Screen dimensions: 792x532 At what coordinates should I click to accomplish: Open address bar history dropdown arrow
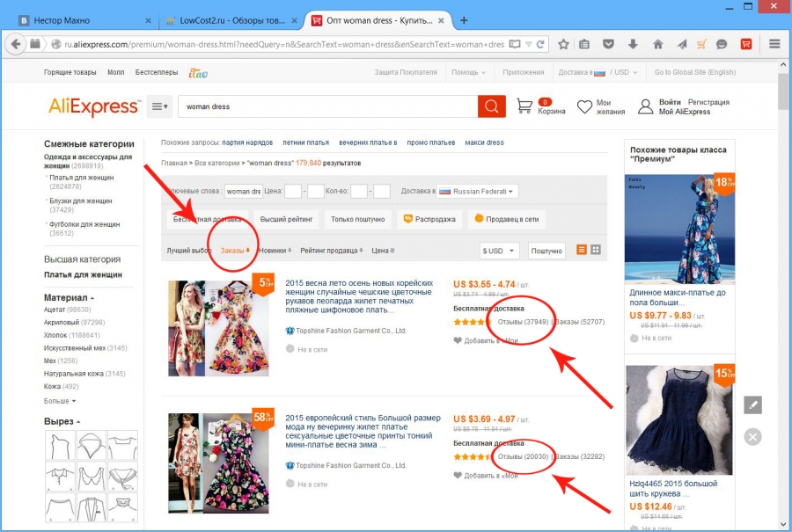[x=528, y=45]
